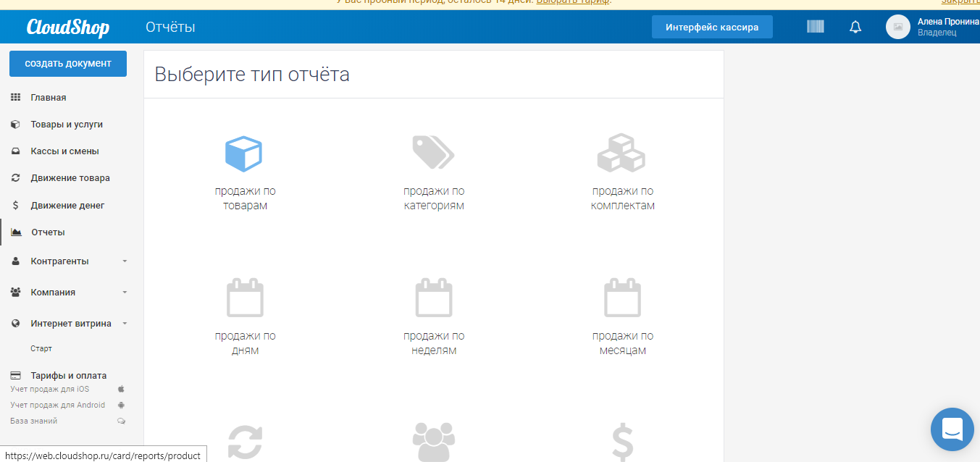Open the 'продажи по месяцам' calendar icon
980x462 pixels.
tap(621, 297)
